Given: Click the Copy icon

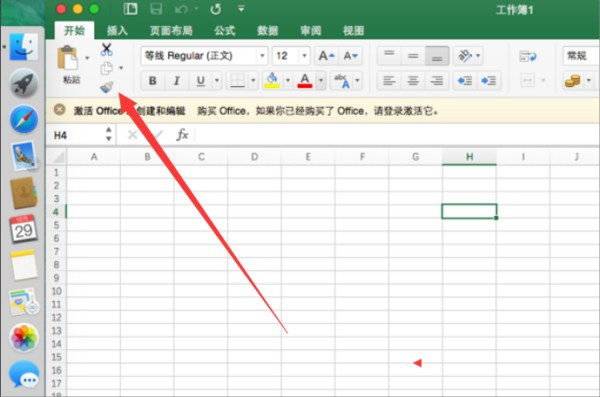Looking at the screenshot, I should (x=106, y=68).
